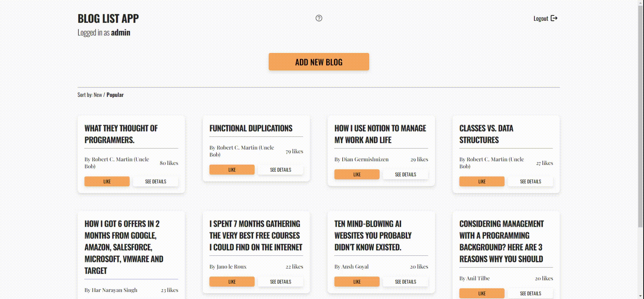This screenshot has height=299, width=644.
Task: View details of the Notion blog
Action: (405, 174)
